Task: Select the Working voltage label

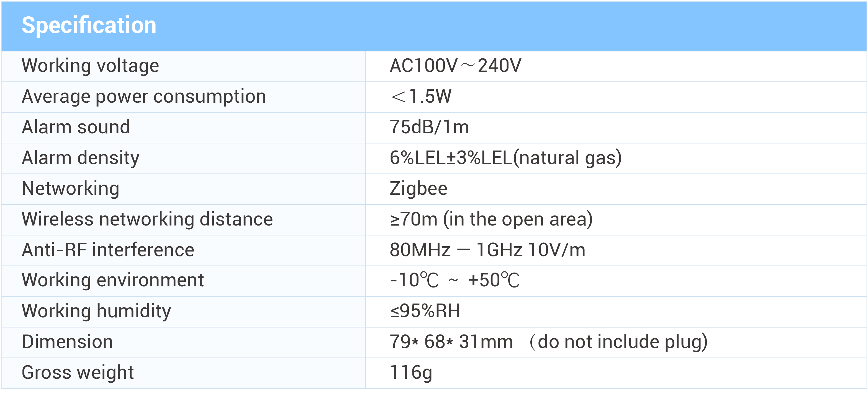Action: 90,66
